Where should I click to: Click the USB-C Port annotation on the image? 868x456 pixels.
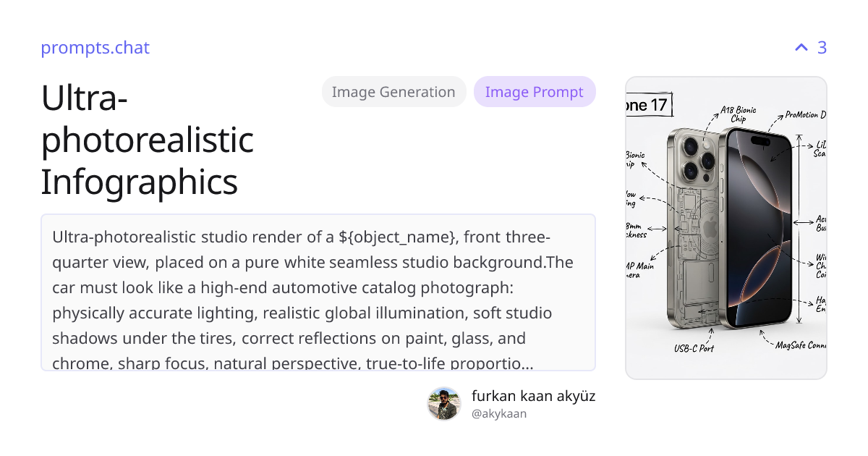tap(693, 347)
